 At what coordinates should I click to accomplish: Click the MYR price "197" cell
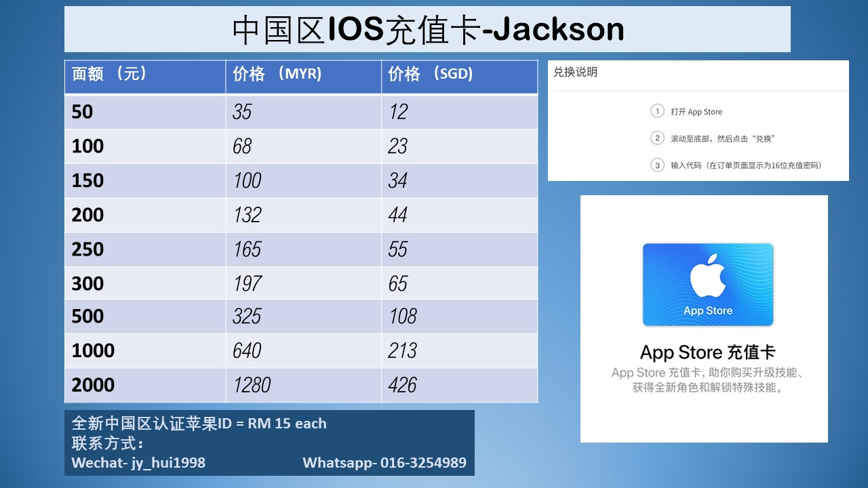[304, 283]
